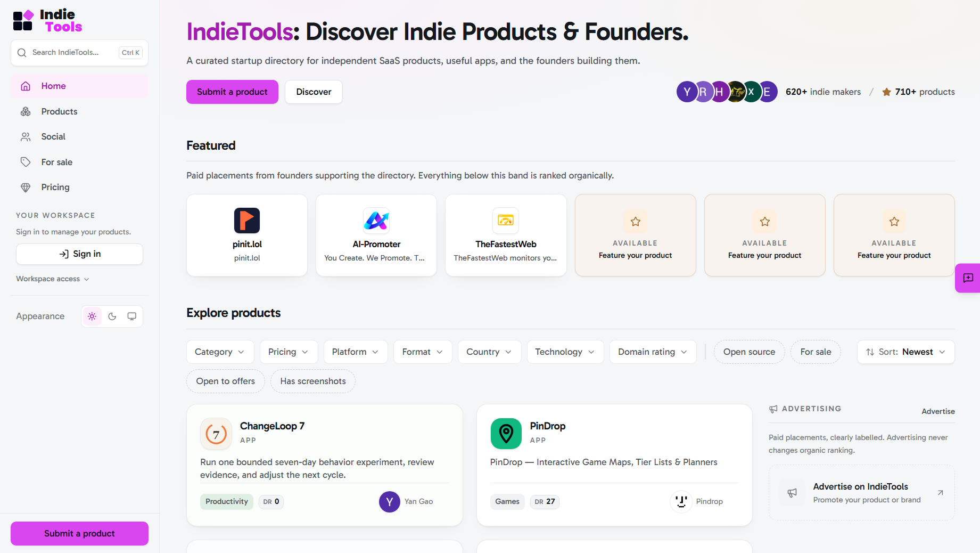Focus the Search IndieTools field

pos(79,53)
